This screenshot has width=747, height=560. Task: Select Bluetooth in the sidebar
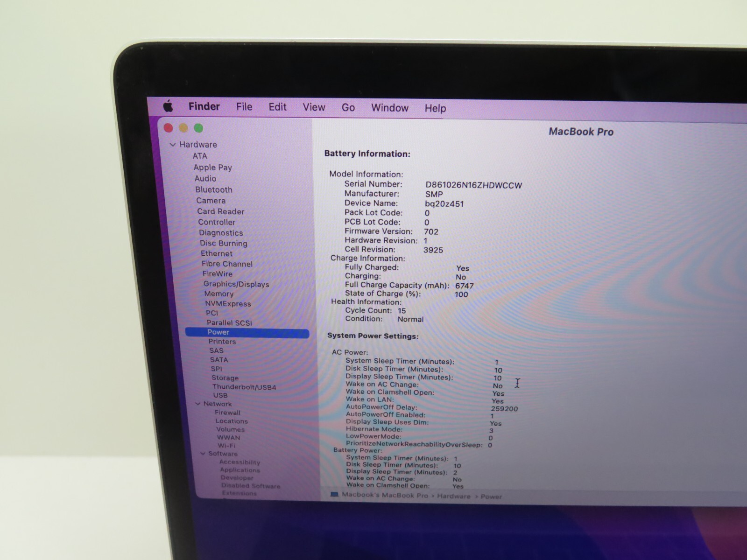coord(214,189)
